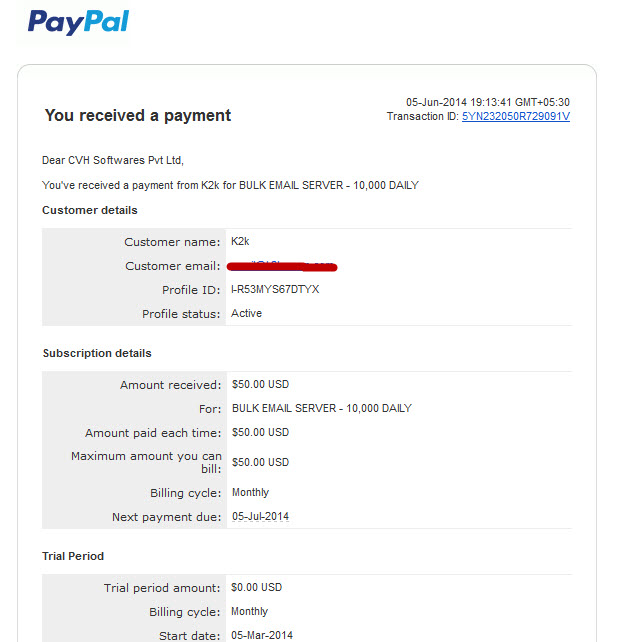Click Amount received value $50.00 USD
Image resolution: width=618 pixels, height=642 pixels.
[x=260, y=384]
